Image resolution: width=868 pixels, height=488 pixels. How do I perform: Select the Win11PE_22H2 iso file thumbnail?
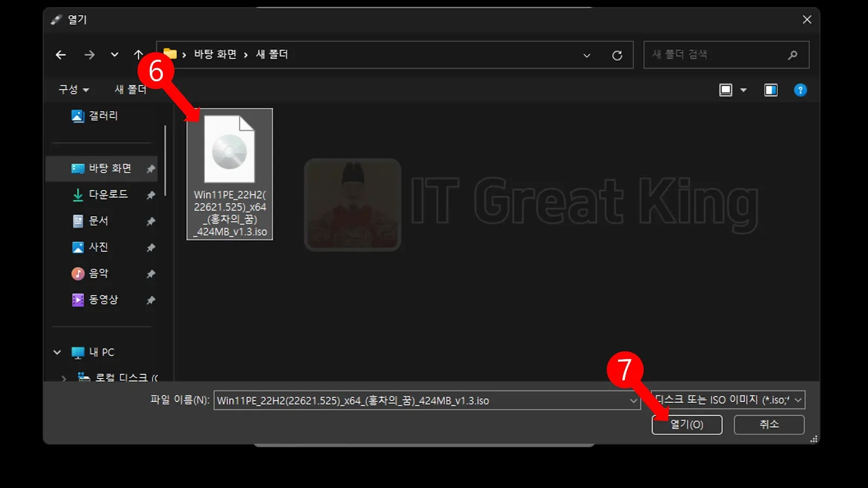coord(229,174)
